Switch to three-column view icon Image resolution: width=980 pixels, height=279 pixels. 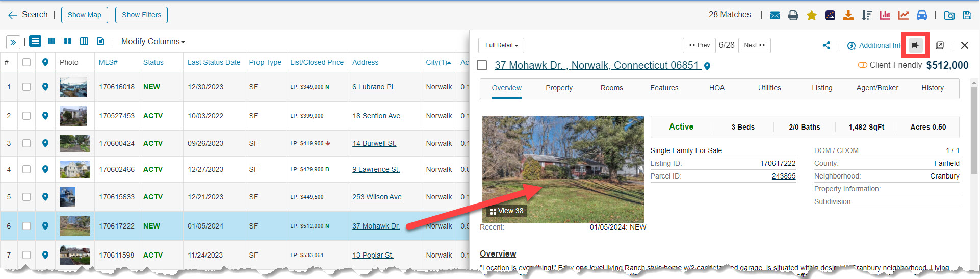click(84, 41)
